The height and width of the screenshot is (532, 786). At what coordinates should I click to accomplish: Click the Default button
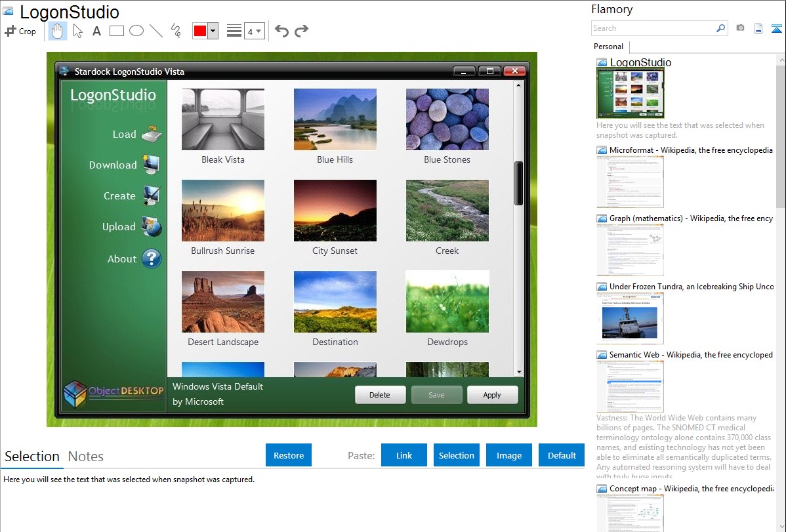point(562,455)
